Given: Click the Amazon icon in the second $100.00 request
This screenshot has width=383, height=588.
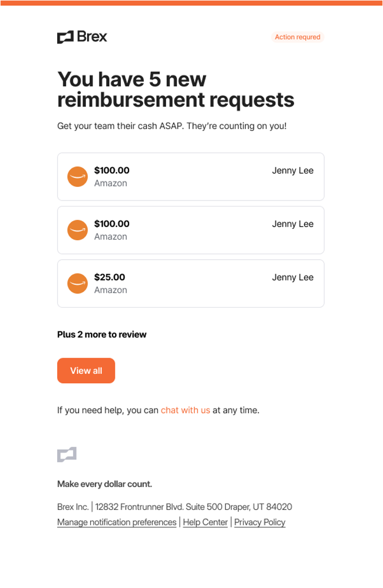Looking at the screenshot, I should coord(77,230).
